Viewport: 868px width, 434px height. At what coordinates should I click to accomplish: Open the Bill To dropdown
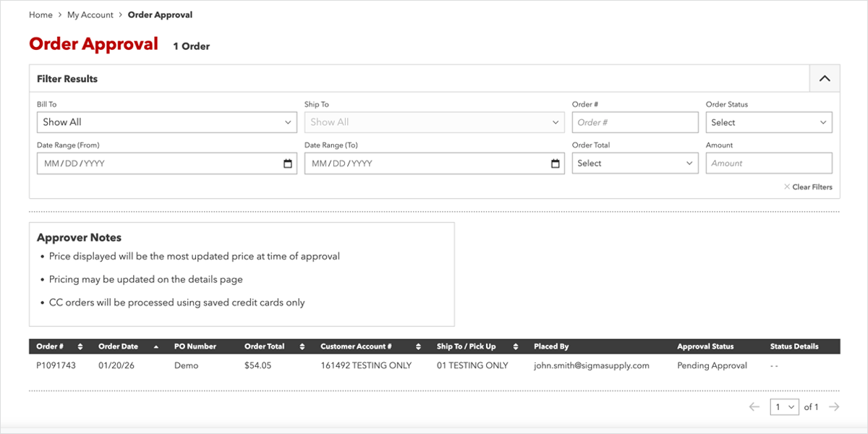166,122
